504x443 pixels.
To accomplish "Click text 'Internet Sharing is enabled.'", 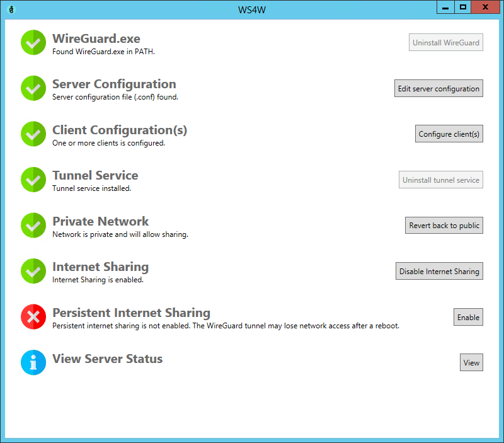I will (98, 280).
